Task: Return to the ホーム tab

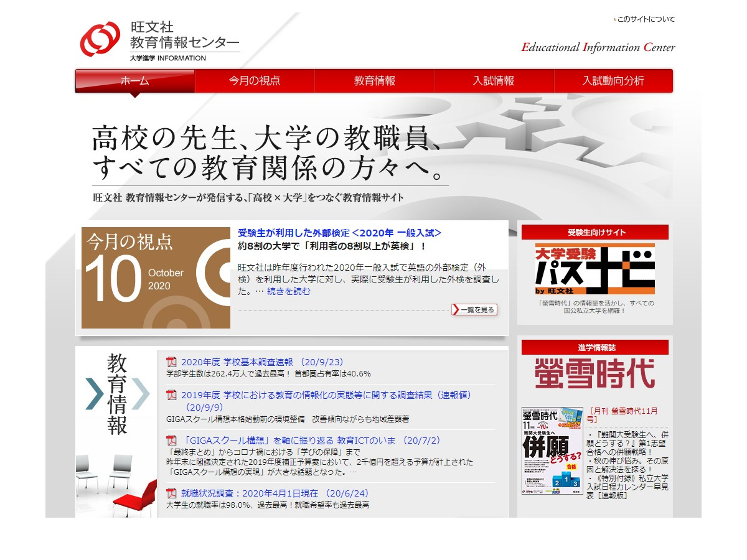Action: click(134, 80)
